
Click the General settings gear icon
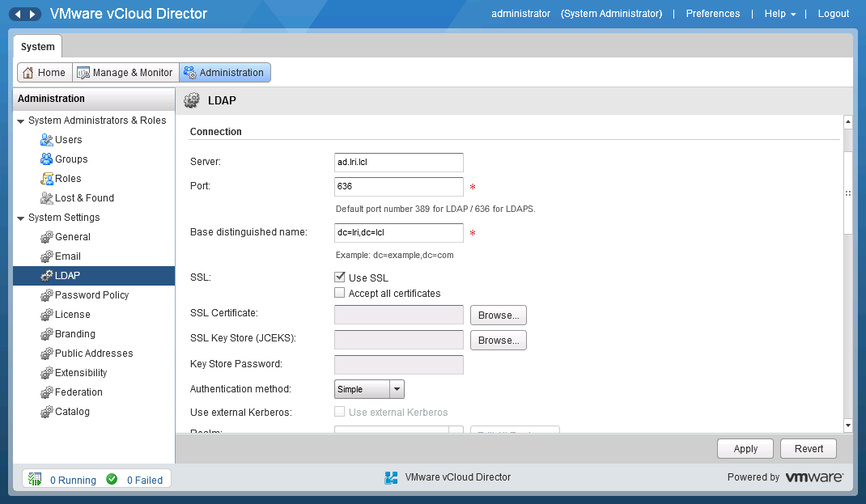pos(46,237)
